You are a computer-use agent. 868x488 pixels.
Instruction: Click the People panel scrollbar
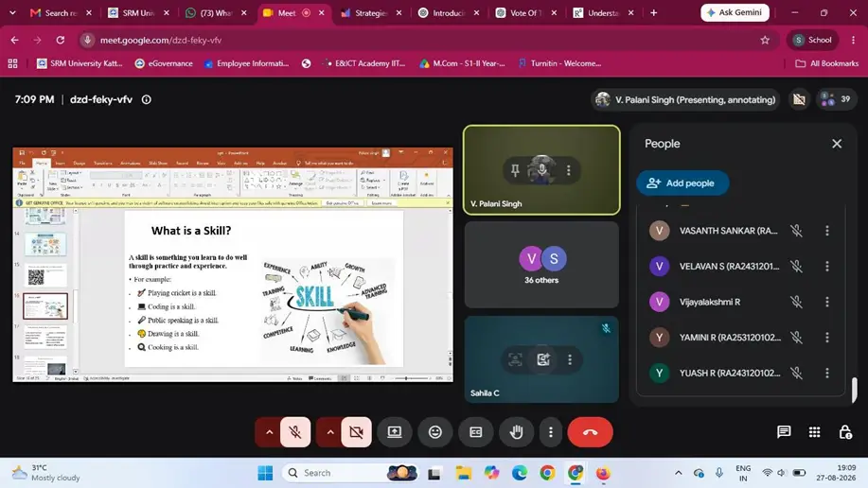(x=854, y=390)
